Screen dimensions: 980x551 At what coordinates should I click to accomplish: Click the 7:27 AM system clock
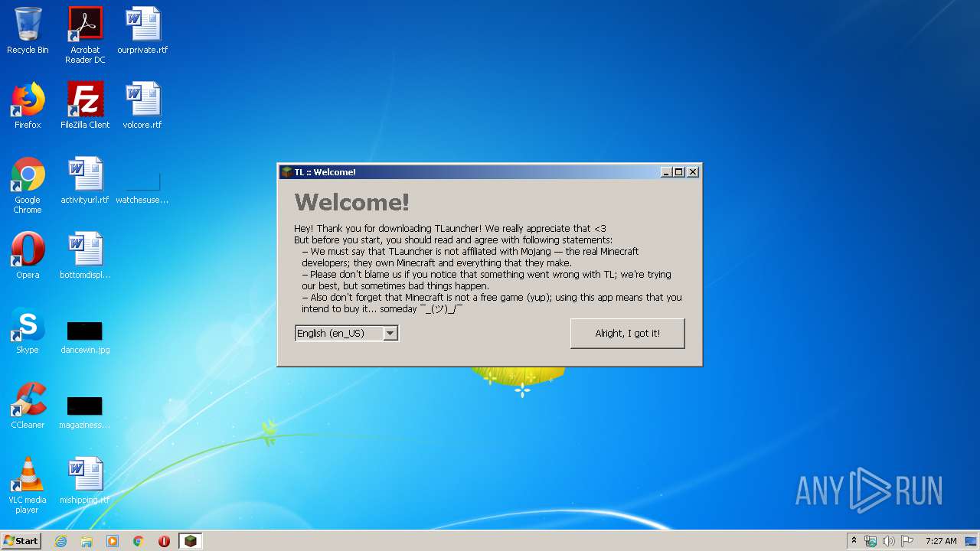(x=941, y=541)
